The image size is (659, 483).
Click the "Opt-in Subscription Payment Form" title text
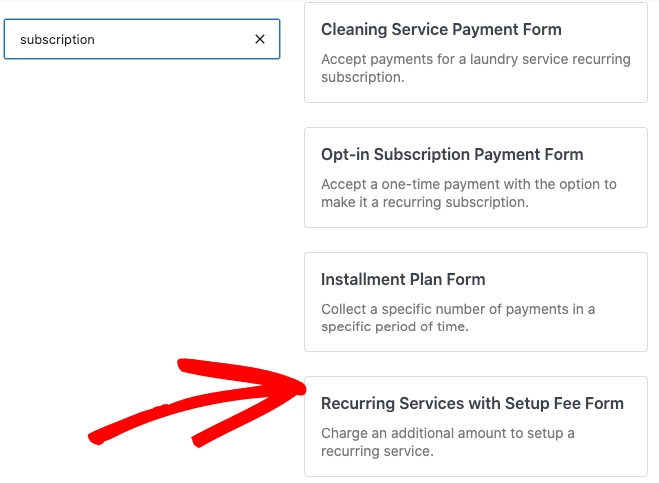pyautogui.click(x=452, y=155)
